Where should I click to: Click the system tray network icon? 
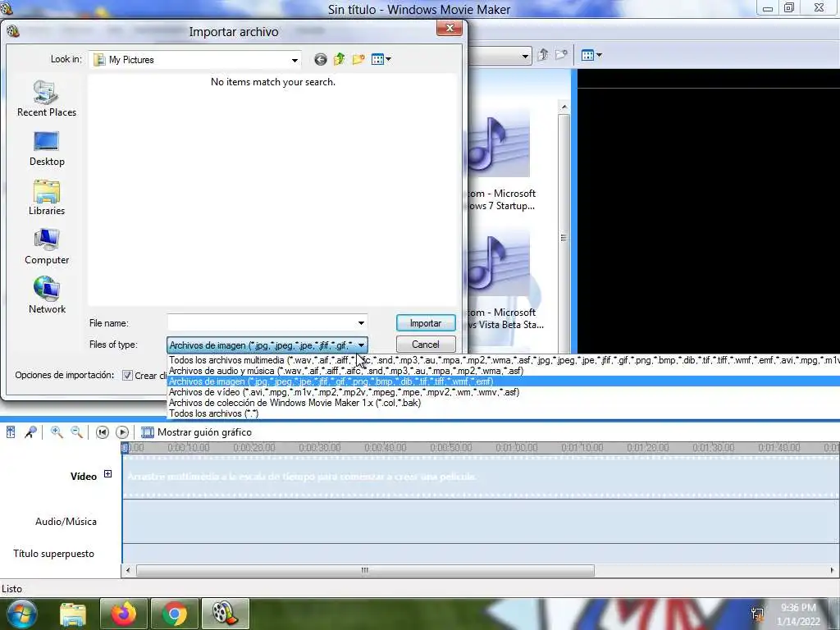point(757,614)
